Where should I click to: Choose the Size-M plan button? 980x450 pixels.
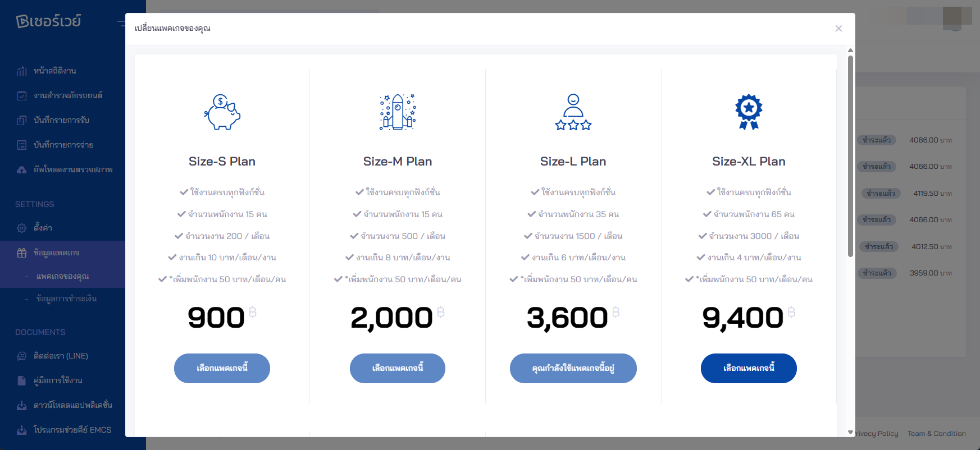point(398,368)
